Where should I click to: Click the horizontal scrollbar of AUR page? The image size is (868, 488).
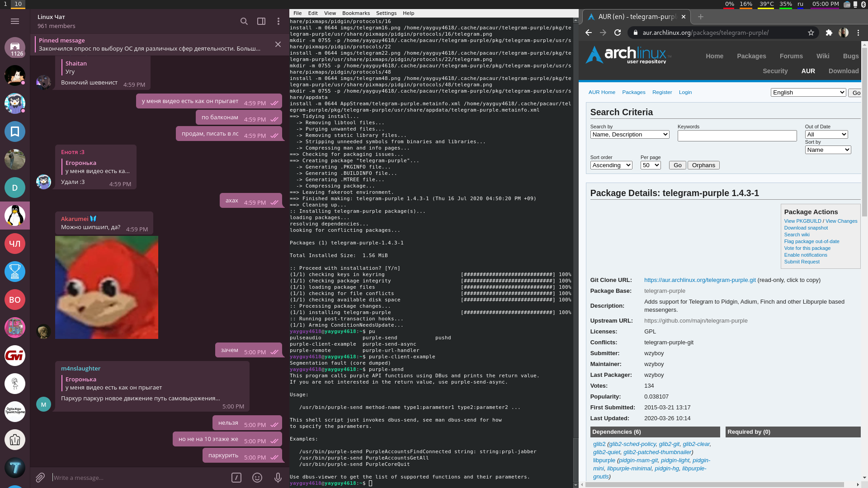[715, 485]
